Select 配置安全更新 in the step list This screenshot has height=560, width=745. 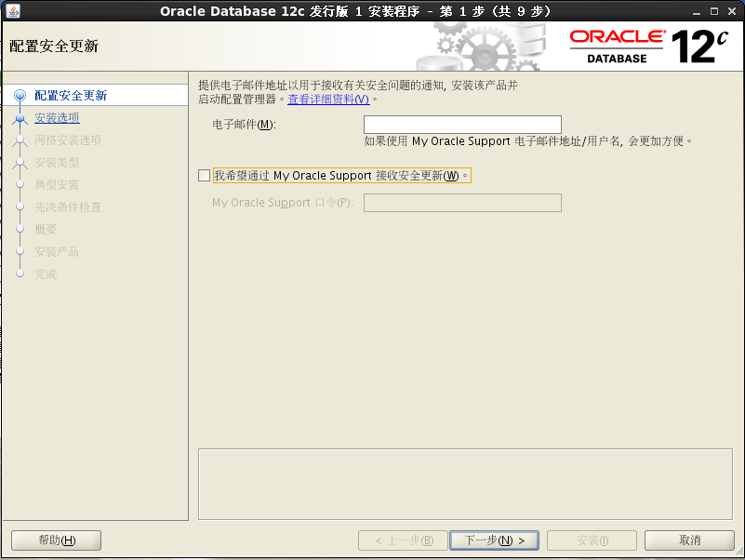pyautogui.click(x=95, y=95)
